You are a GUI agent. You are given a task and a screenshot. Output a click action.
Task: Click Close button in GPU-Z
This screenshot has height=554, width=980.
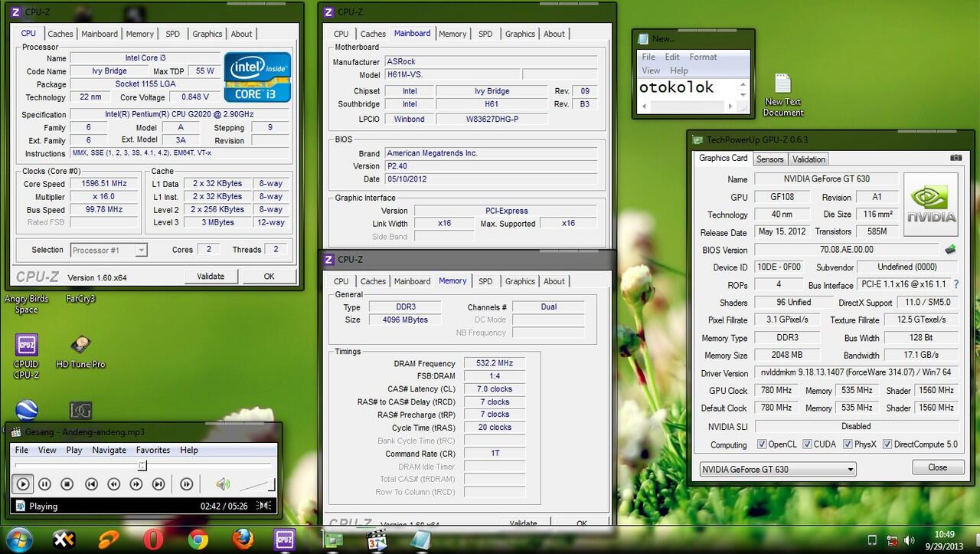coord(937,467)
